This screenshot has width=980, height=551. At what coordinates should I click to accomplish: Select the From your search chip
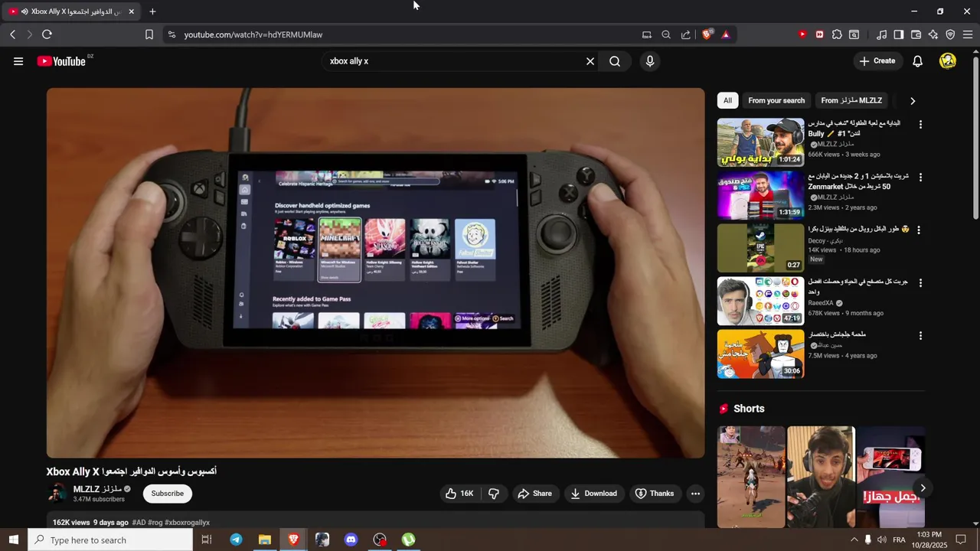[x=776, y=100]
